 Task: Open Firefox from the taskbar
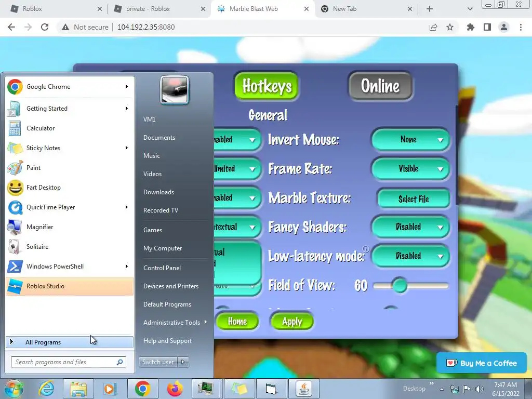[175, 389]
